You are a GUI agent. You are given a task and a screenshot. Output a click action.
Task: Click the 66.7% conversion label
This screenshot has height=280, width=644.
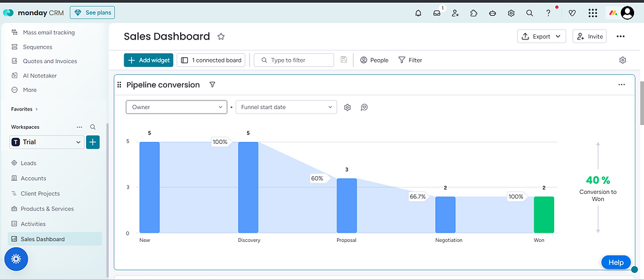pyautogui.click(x=419, y=197)
